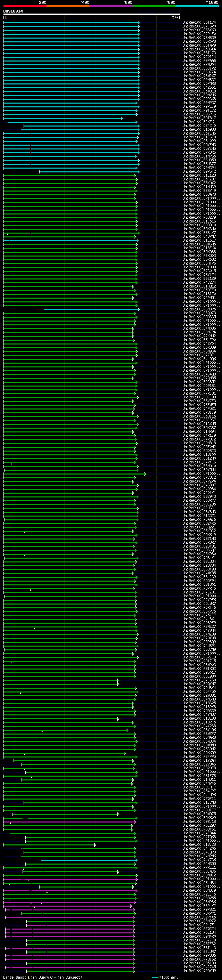Open hit UniRef100_Q42551

click(199, 88)
